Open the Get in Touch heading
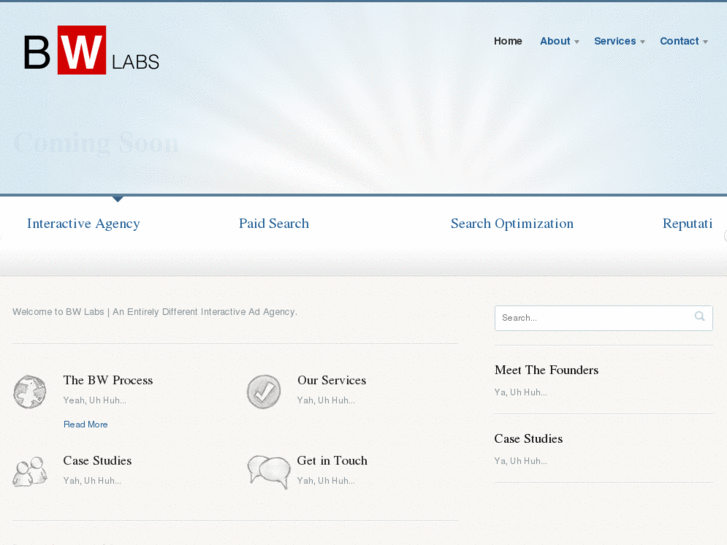Image resolution: width=727 pixels, height=545 pixels. [332, 461]
